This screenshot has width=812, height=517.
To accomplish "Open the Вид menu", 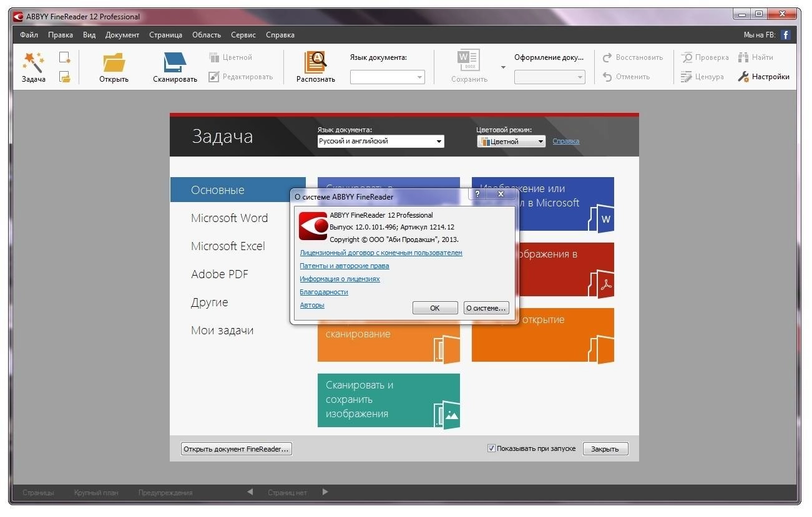I will point(89,35).
